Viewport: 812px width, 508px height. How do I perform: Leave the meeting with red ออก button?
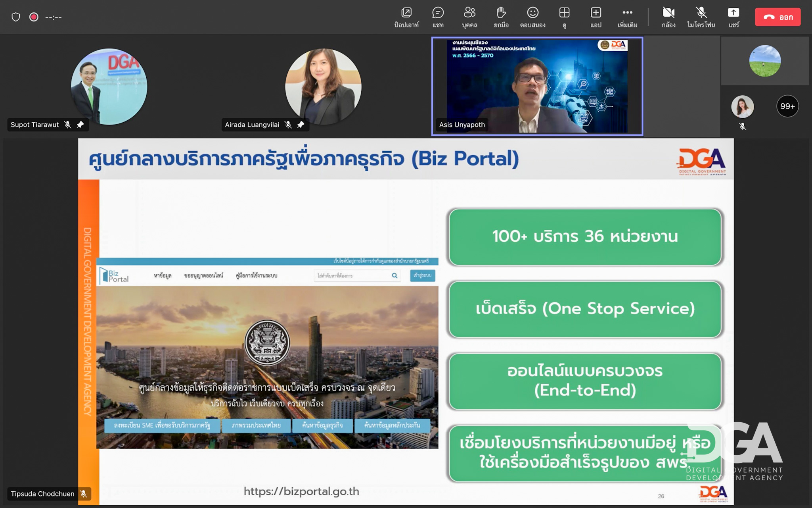pyautogui.click(x=778, y=17)
